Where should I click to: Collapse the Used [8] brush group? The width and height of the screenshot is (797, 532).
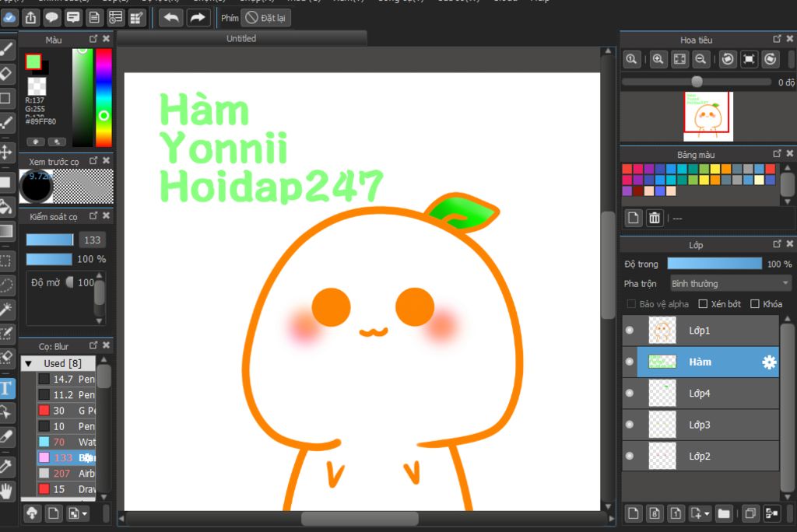point(29,364)
